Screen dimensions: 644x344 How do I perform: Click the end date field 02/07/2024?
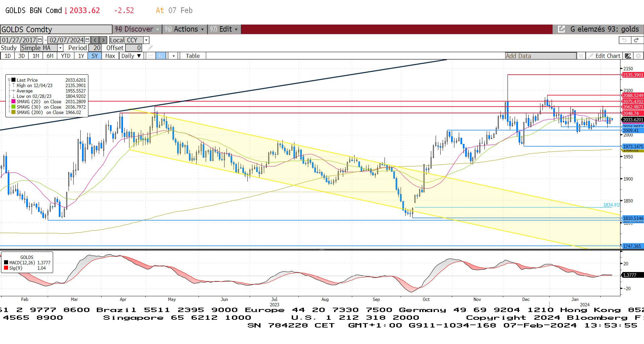67,40
